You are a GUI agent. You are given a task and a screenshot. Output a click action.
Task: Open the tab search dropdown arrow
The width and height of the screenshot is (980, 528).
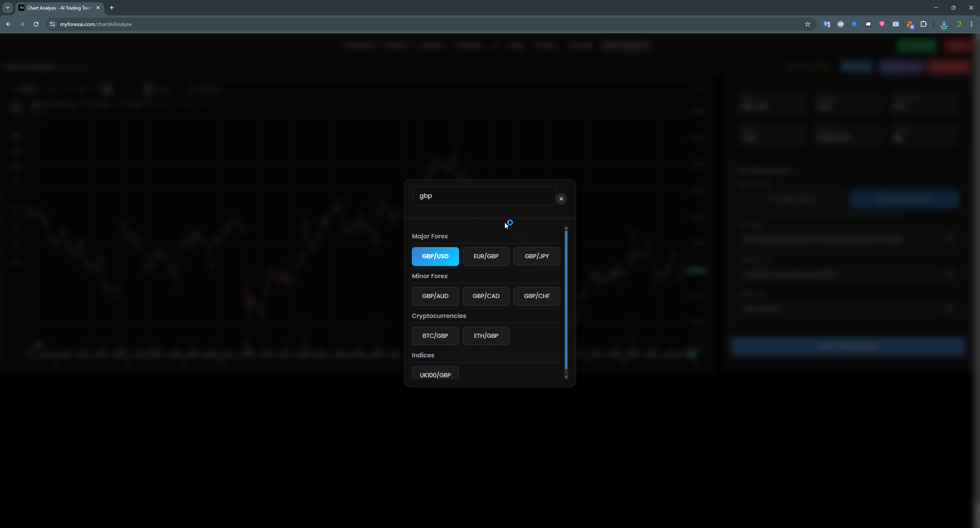[x=8, y=8]
